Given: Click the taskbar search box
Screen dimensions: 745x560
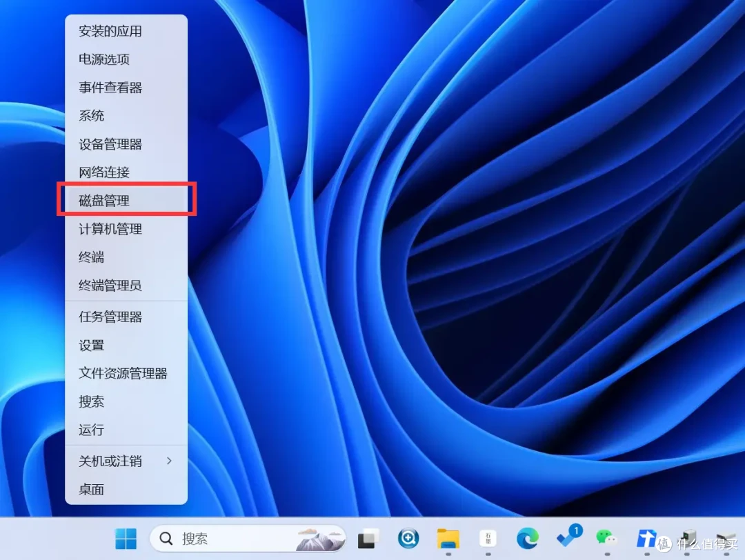Looking at the screenshot, I should point(248,539).
